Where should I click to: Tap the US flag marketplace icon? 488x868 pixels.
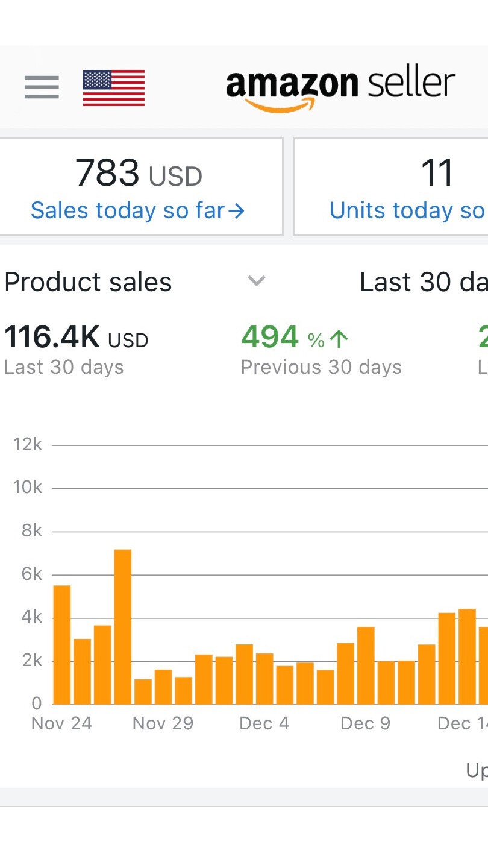pos(114,87)
